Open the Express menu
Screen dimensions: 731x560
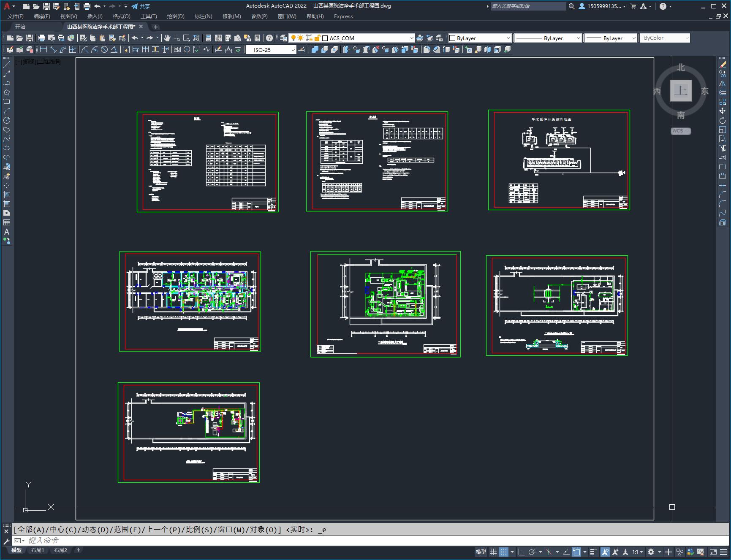pos(343,16)
